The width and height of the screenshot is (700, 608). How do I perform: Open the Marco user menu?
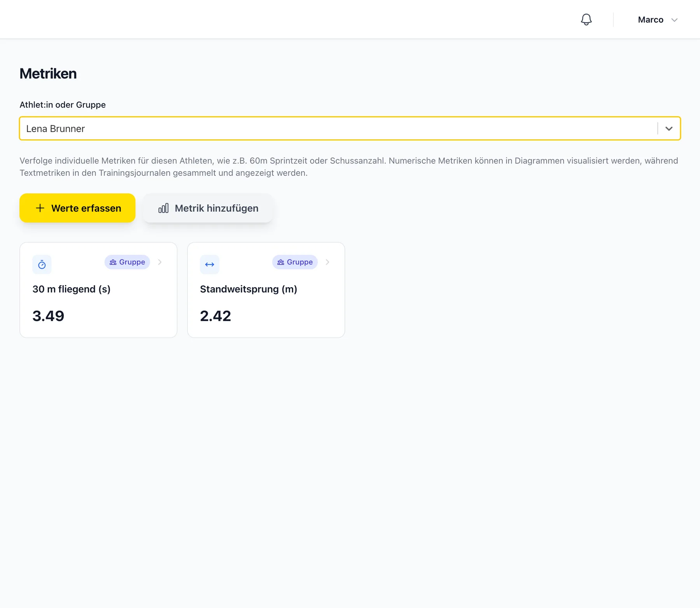[x=658, y=20]
